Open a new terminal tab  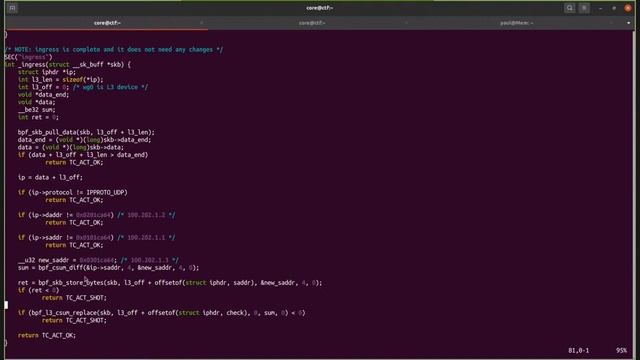click(12, 8)
